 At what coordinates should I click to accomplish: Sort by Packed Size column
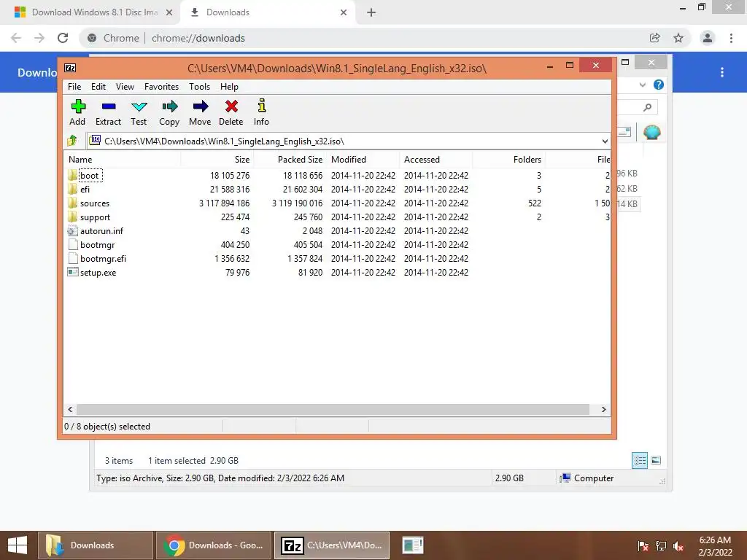290,160
